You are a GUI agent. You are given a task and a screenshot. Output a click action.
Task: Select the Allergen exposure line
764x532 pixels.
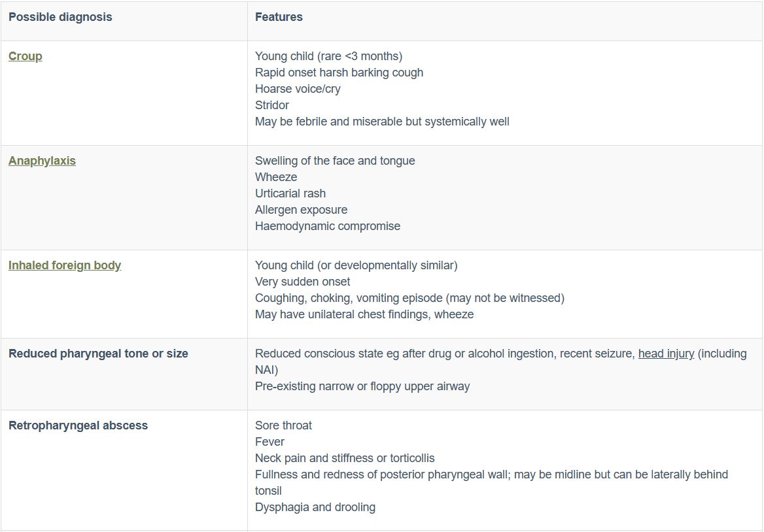coord(301,210)
